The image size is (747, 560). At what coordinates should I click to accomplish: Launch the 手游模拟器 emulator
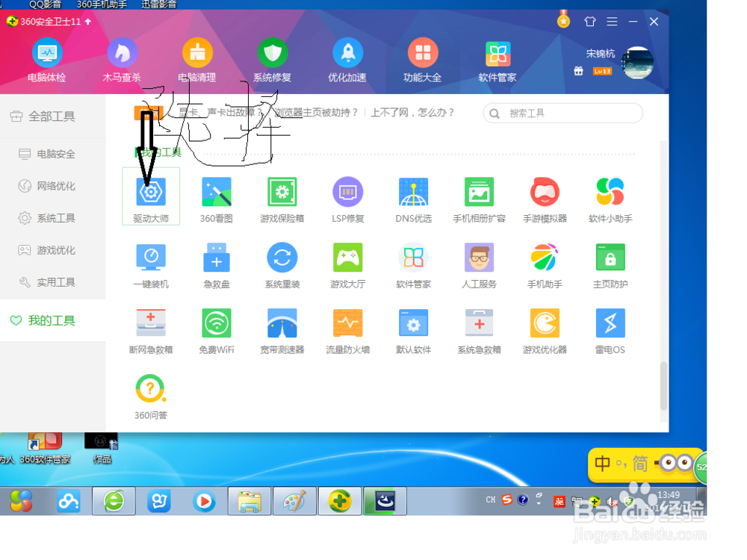point(545,200)
